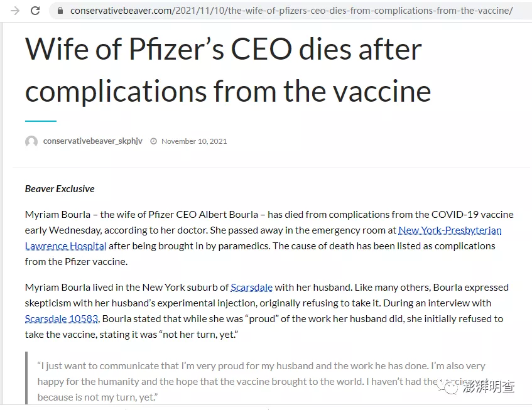This screenshot has height=410, width=532.
Task: Open the conservativebeaver_skphjv author link
Action: (93, 141)
